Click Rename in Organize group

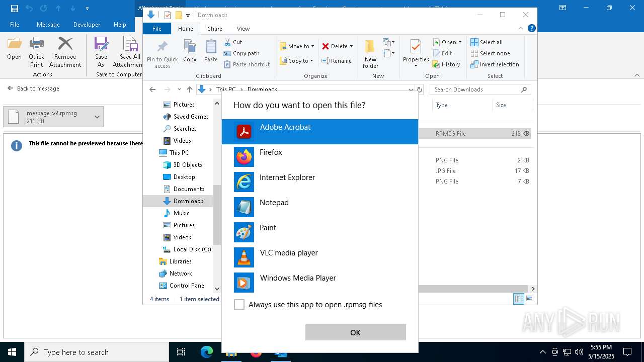(x=337, y=61)
